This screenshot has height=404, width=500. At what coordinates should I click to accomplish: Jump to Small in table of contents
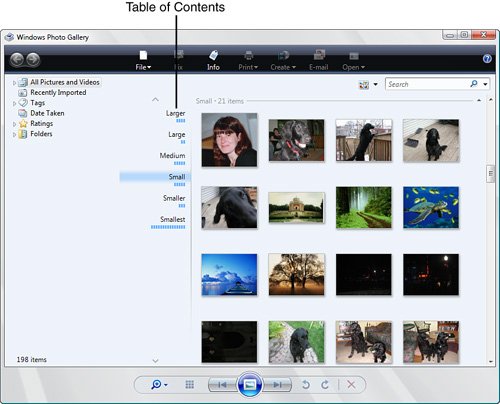tap(177, 177)
